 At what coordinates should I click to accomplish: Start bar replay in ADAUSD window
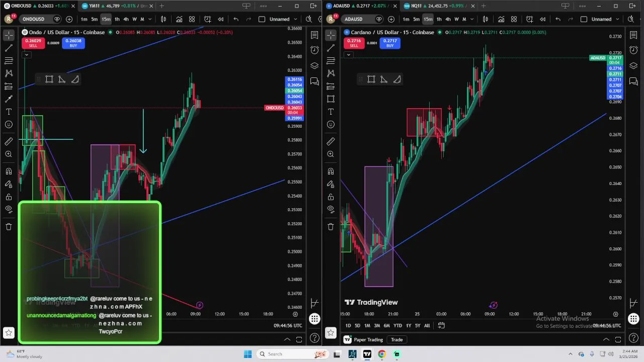point(542,19)
